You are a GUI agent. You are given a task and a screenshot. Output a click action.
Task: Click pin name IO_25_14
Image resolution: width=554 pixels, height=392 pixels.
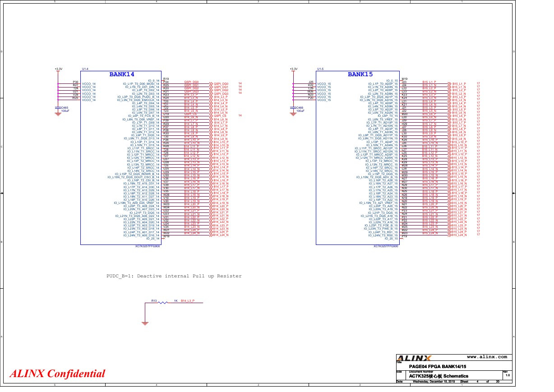click(153, 238)
